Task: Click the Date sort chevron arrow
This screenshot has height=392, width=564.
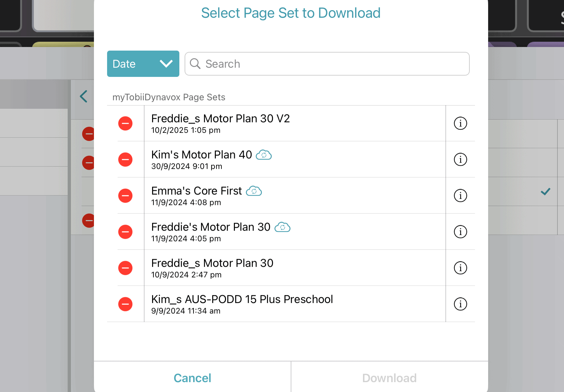Action: 166,64
